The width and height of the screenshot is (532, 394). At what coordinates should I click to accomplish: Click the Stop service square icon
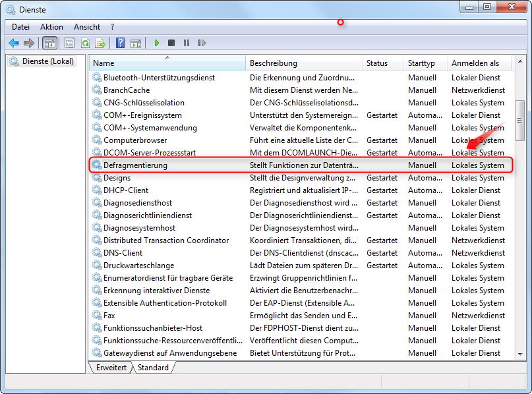pos(171,43)
